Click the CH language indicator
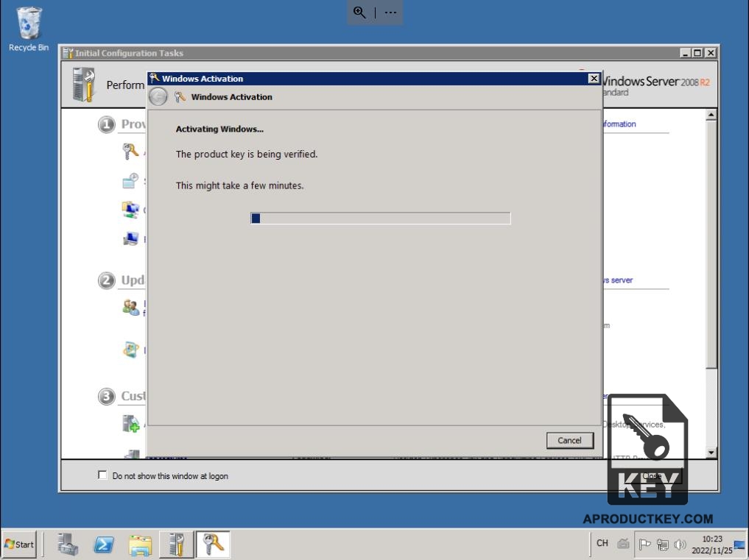Viewport: 749px width, 560px height. [602, 543]
